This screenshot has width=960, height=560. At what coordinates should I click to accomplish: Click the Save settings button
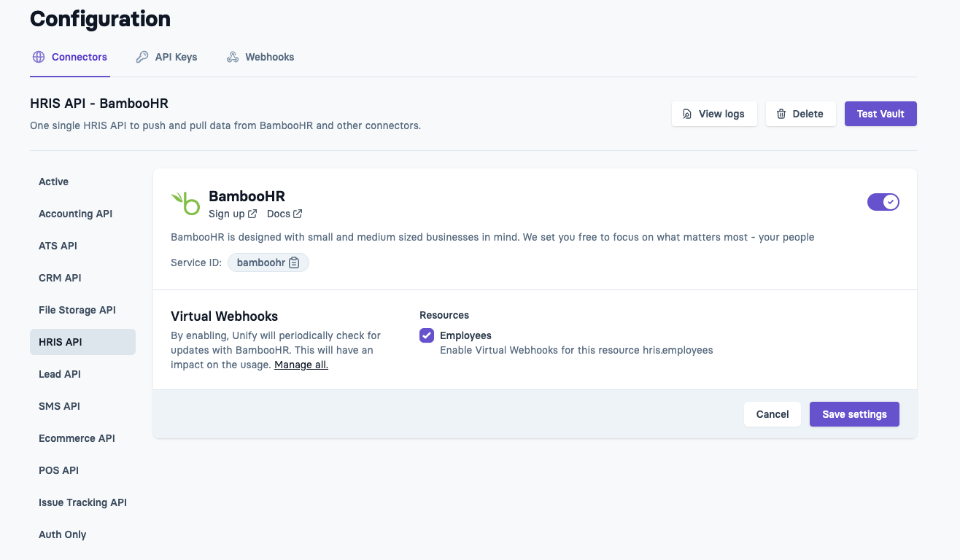854,414
